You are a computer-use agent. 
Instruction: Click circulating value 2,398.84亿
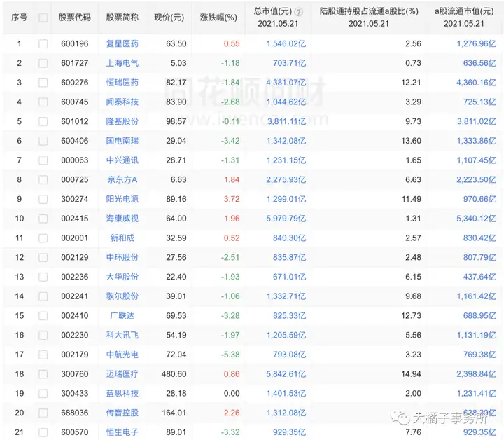pos(477,374)
